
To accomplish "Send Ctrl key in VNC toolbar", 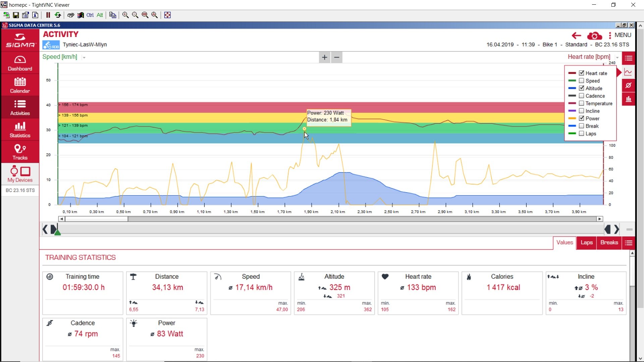I will click(90, 15).
